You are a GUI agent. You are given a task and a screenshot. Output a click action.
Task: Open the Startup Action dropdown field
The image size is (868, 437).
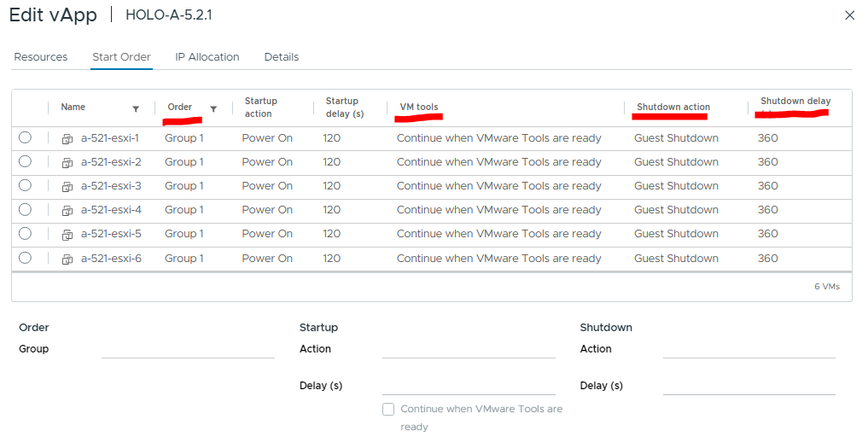pos(469,348)
